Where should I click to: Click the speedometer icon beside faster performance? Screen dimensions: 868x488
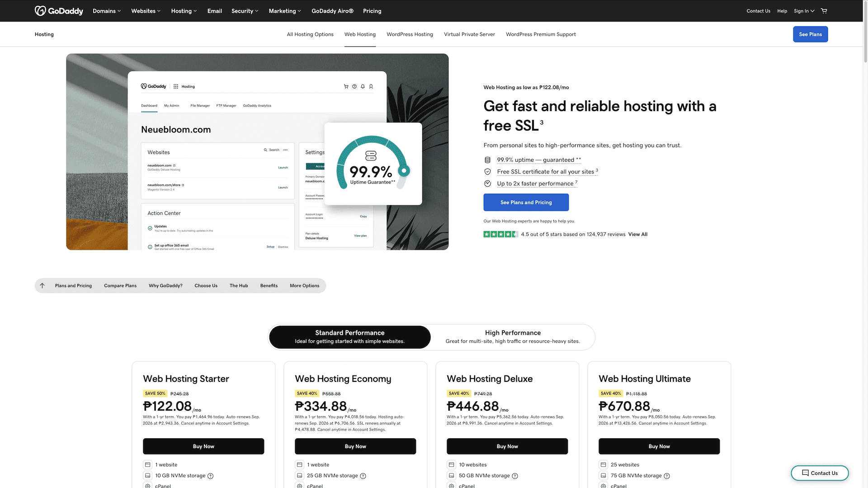coord(487,183)
